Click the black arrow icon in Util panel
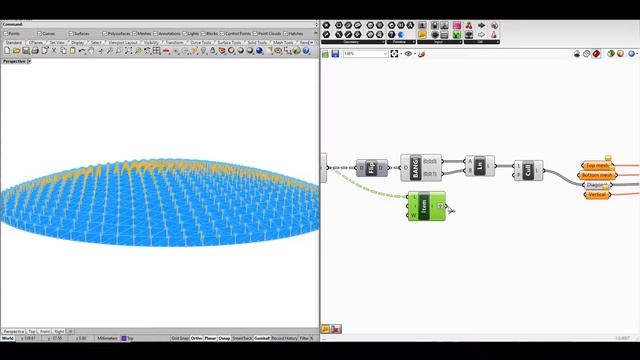This screenshot has height=360, width=640. pyautogui.click(x=482, y=26)
